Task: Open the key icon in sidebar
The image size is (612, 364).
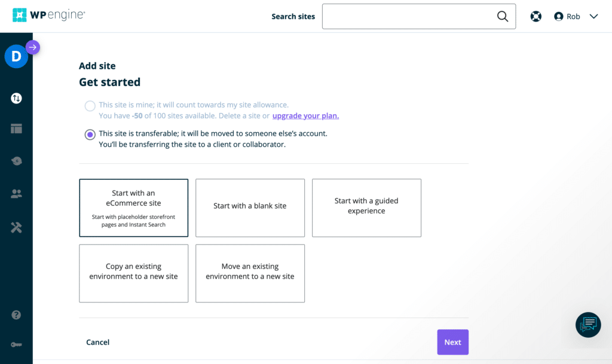Action: coord(16,344)
